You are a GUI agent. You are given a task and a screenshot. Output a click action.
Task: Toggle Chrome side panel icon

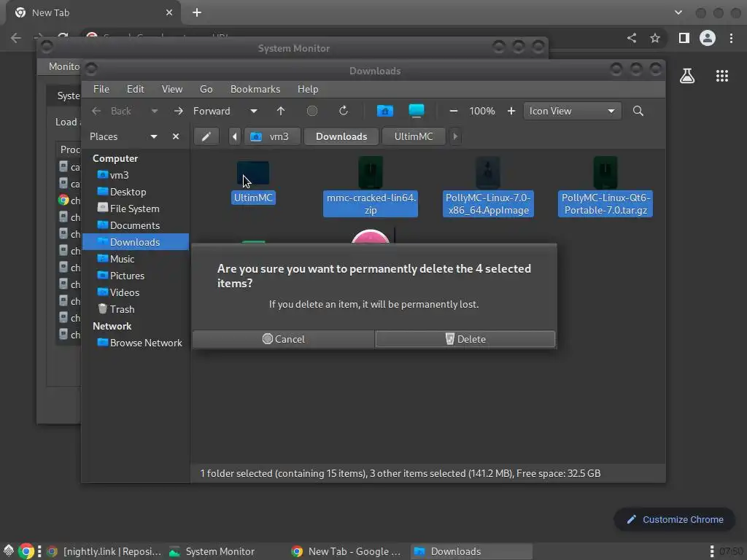684,38
